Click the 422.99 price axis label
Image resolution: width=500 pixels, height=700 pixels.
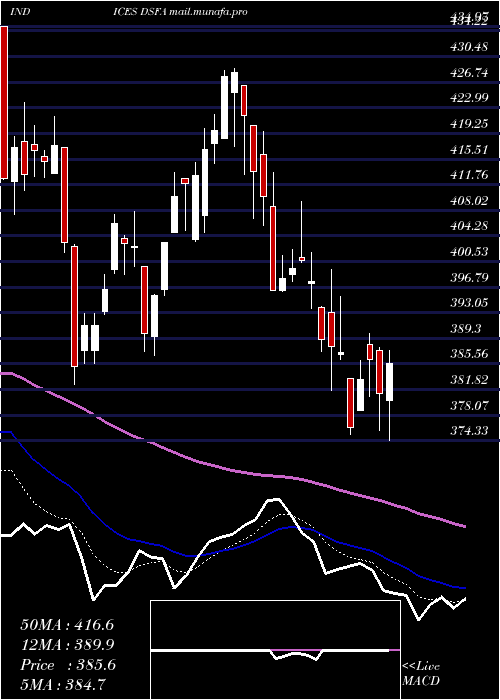[x=469, y=98]
